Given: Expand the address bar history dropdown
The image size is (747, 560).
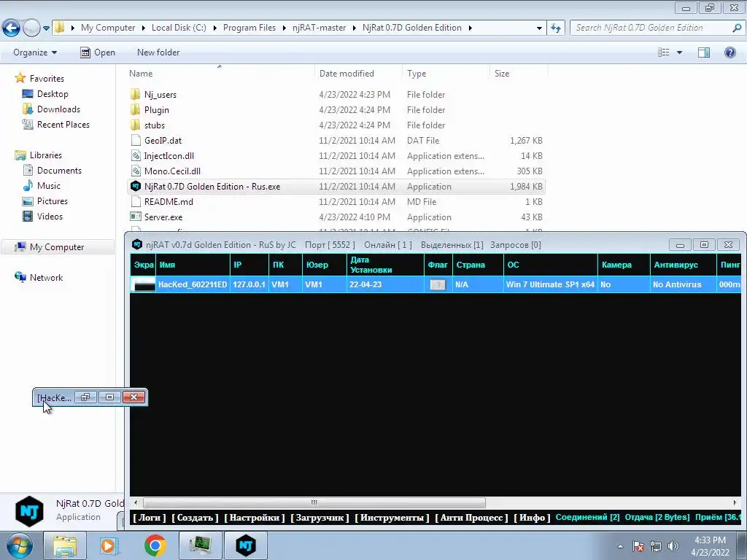Looking at the screenshot, I should pyautogui.click(x=539, y=28).
